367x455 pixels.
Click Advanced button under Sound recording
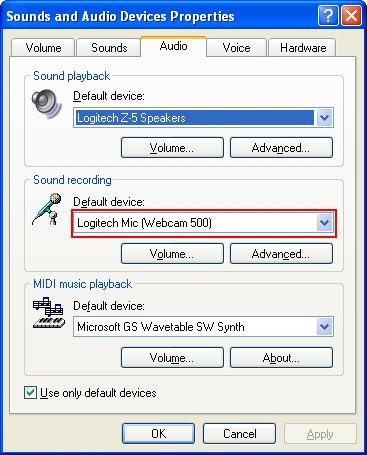tap(281, 254)
